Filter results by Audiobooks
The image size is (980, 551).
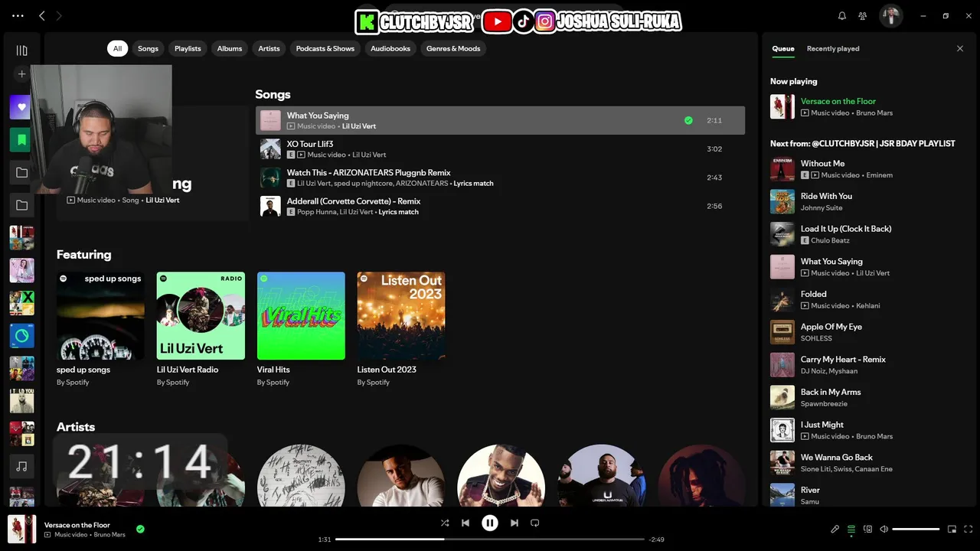pos(390,48)
